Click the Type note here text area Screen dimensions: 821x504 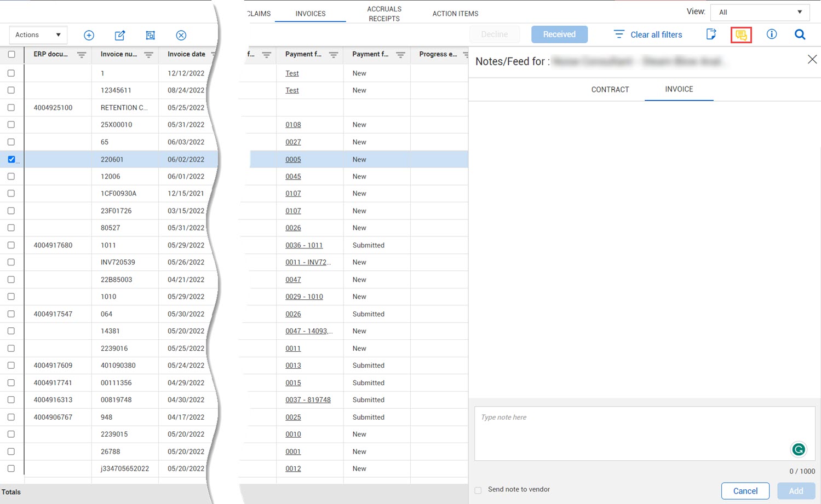tap(645, 433)
